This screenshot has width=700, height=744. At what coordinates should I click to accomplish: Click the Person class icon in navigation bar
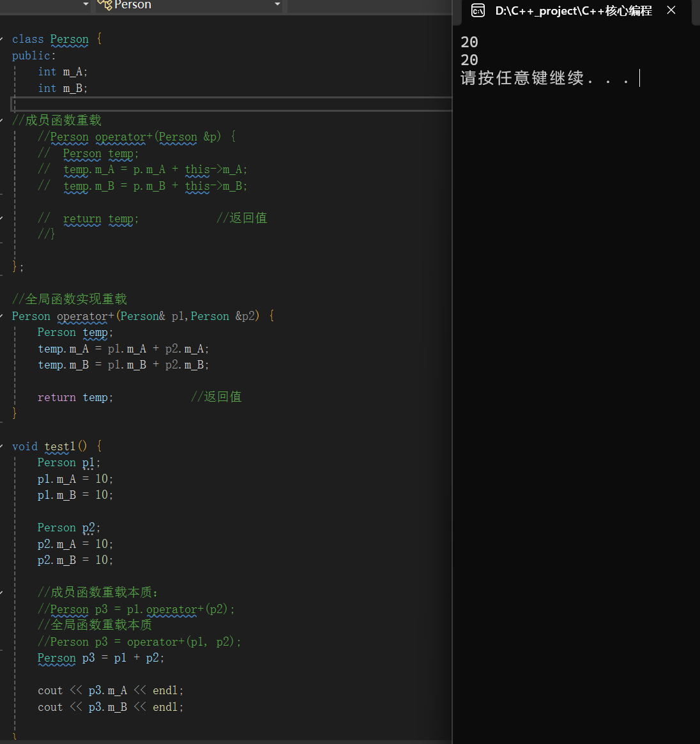(104, 4)
